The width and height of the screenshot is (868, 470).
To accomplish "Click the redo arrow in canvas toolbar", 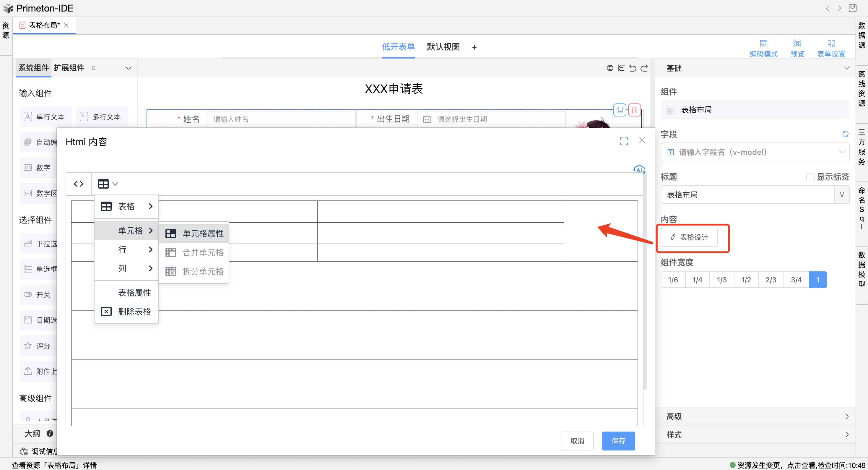I will coord(644,68).
